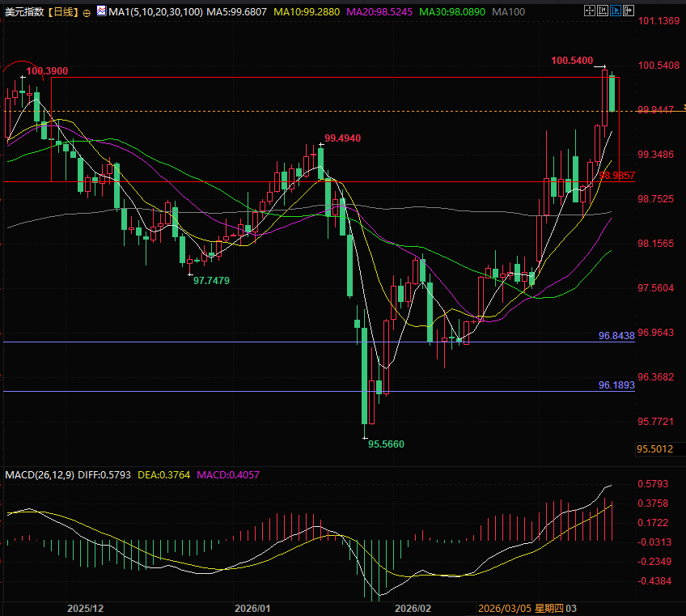Click the 95.7721 axis value

click(x=656, y=422)
